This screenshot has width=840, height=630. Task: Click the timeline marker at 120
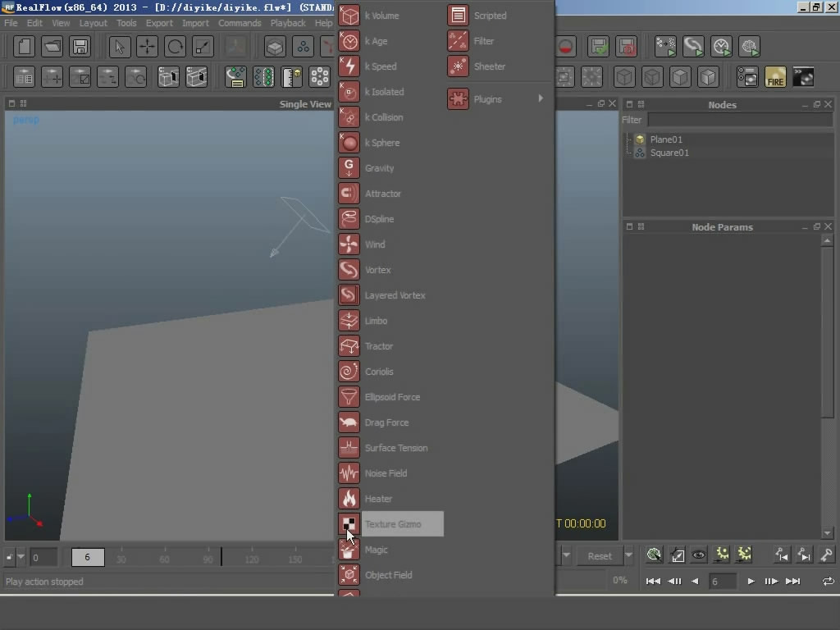point(251,559)
